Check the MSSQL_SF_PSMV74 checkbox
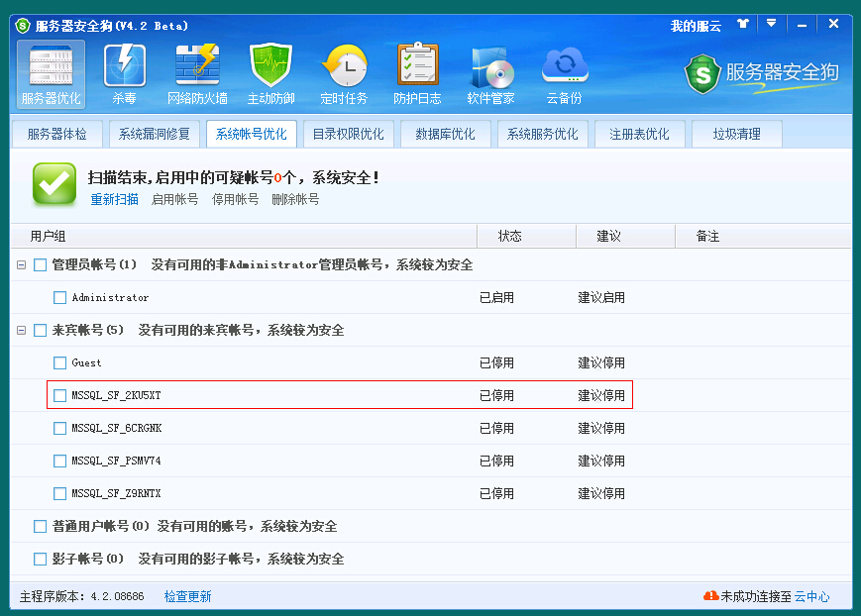Screen dimensions: 861x616 [59, 461]
